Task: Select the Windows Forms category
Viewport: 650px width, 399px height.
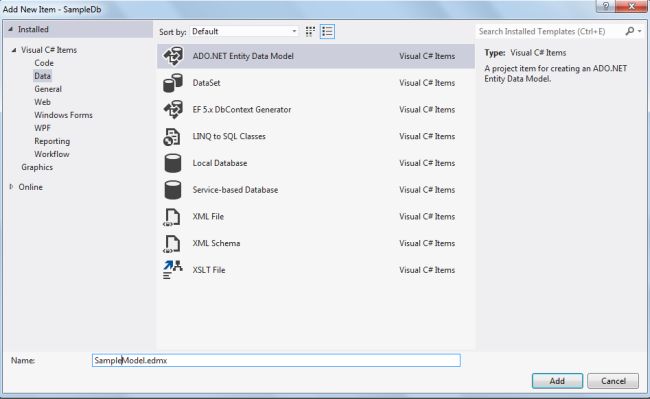Action: pyautogui.click(x=63, y=115)
